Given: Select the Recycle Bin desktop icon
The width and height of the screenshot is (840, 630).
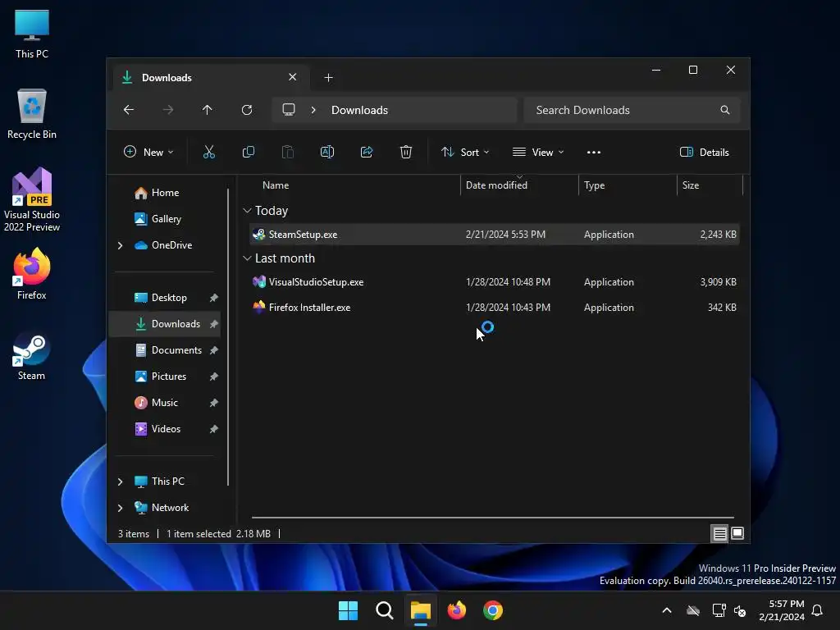Looking at the screenshot, I should coord(32,114).
